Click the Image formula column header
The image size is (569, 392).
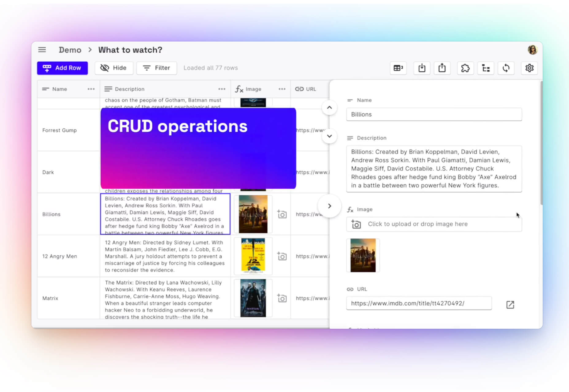coord(261,89)
